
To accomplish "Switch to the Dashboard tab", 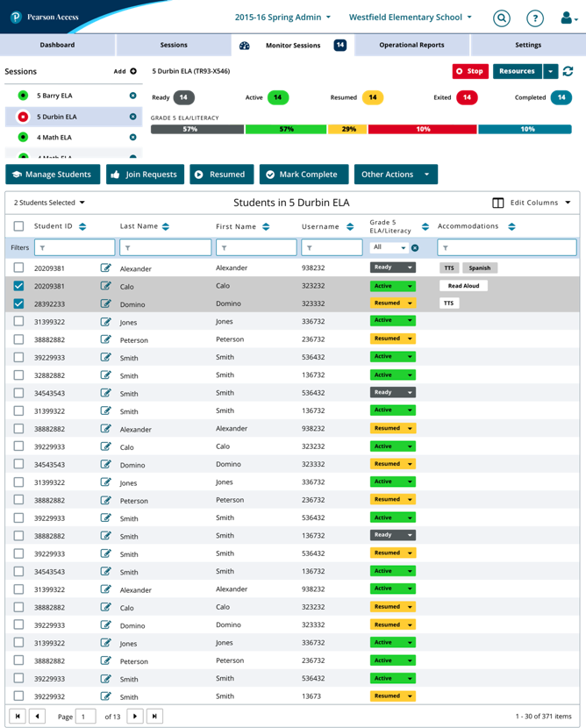I will click(57, 45).
